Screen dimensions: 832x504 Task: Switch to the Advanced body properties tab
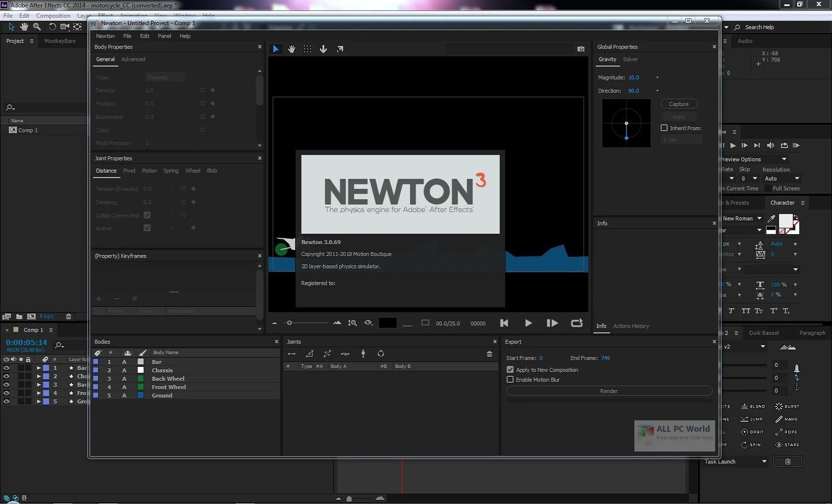tap(133, 59)
